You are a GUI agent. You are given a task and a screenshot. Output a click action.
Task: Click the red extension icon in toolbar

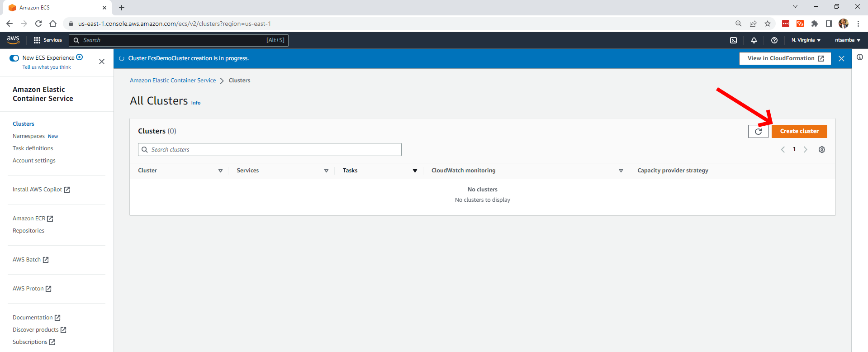(x=786, y=24)
